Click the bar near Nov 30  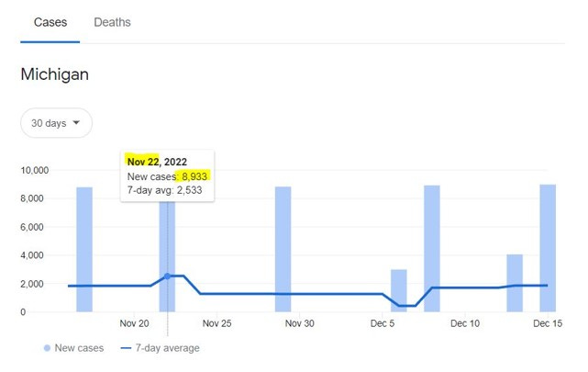point(283,249)
